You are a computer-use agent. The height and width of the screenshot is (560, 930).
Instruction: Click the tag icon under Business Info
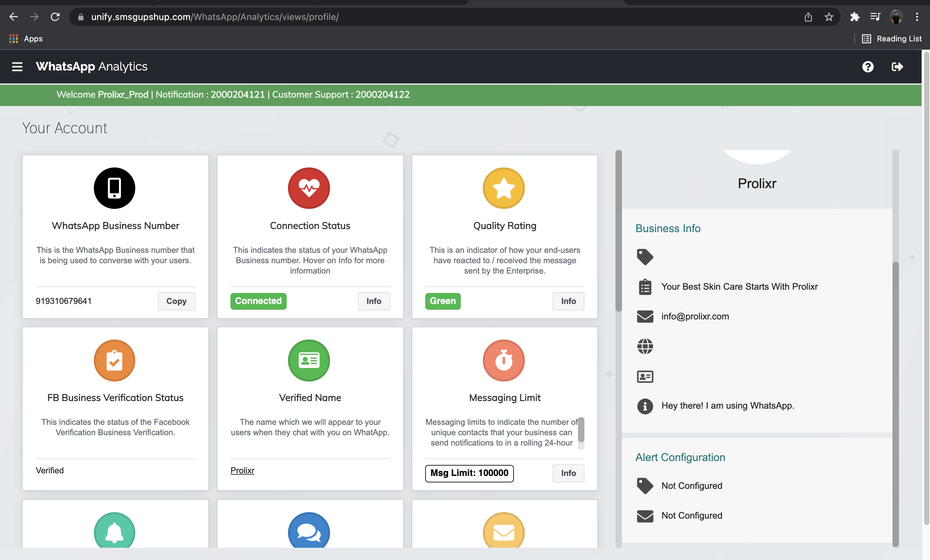point(645,257)
